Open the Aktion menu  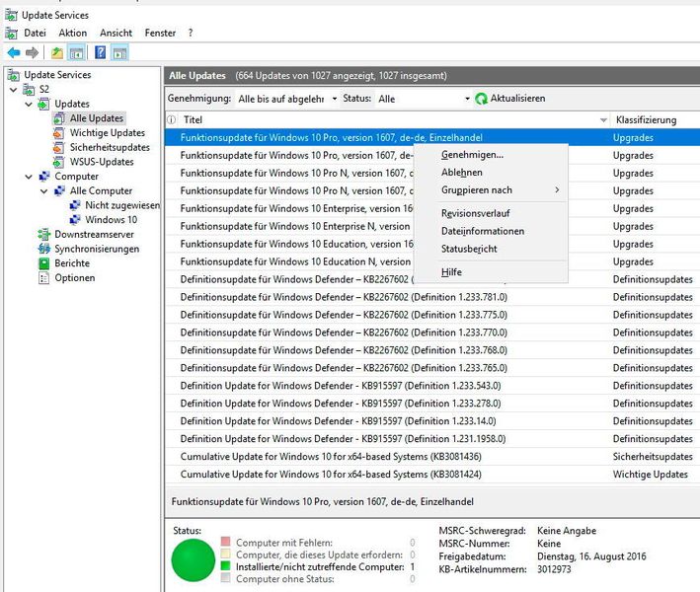click(x=73, y=33)
